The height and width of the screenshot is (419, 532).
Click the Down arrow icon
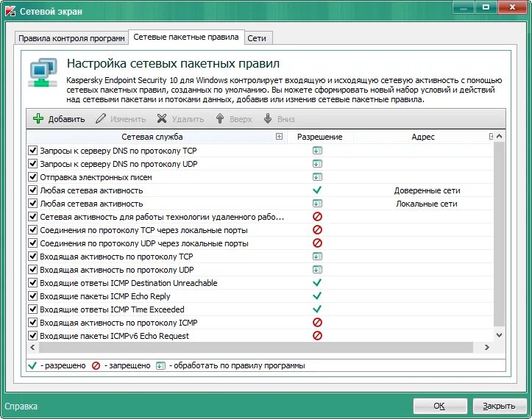(x=268, y=118)
